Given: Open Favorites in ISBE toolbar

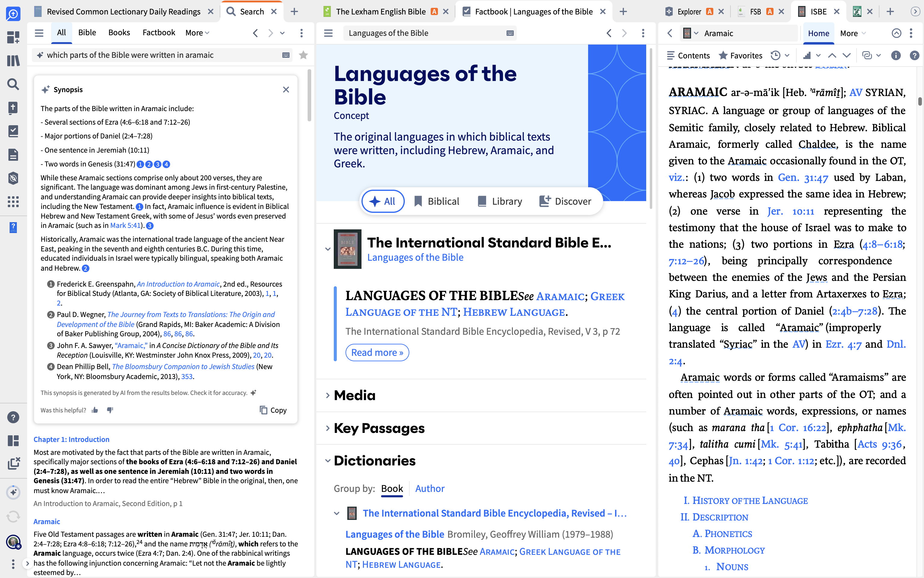Looking at the screenshot, I should click(x=741, y=55).
